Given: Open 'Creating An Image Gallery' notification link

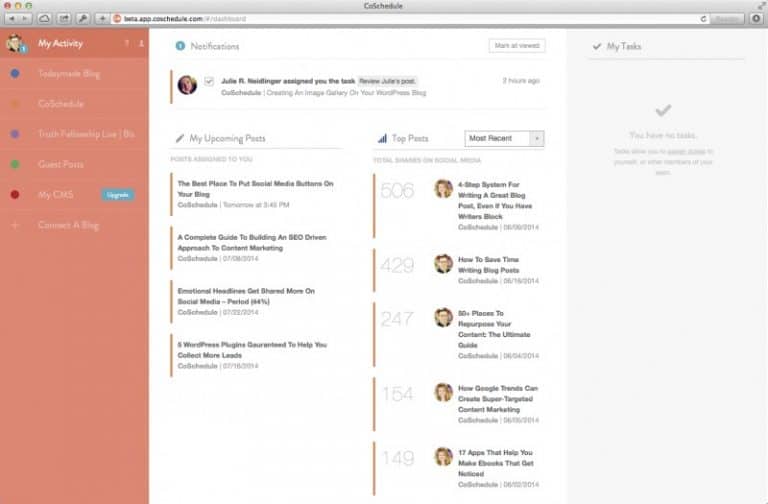Looking at the screenshot, I should (x=346, y=93).
